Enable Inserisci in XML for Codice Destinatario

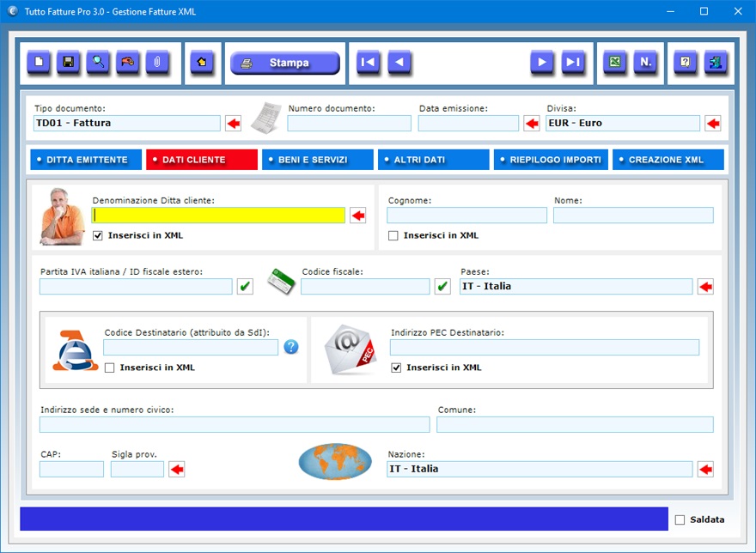[110, 368]
